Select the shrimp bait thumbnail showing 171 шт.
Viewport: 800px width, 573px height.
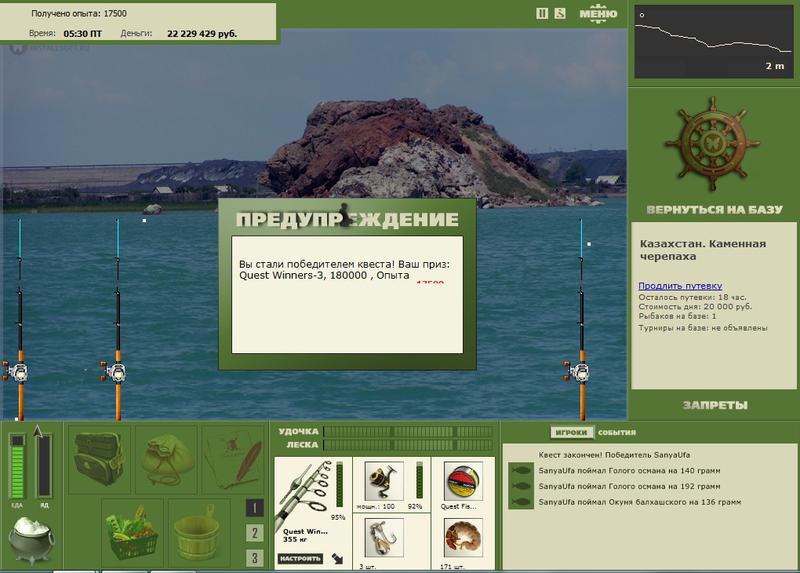pyautogui.click(x=463, y=538)
